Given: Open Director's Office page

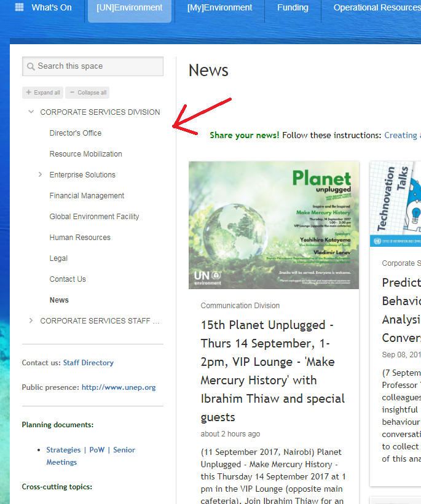Looking at the screenshot, I should 76,133.
